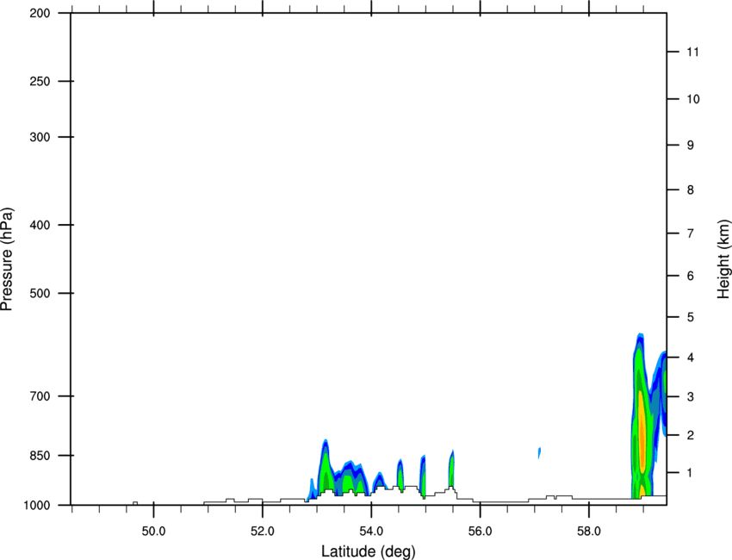Click the Height (km) axis title

723,259
